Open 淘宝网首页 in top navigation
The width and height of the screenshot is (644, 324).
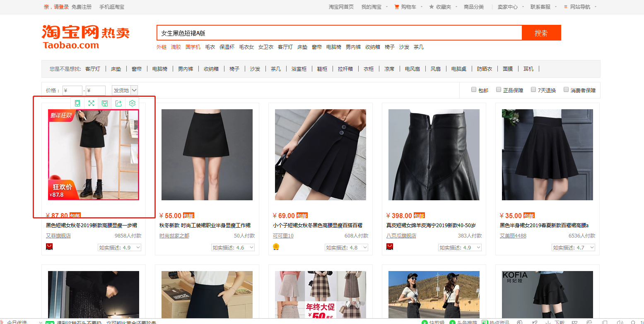click(x=341, y=7)
